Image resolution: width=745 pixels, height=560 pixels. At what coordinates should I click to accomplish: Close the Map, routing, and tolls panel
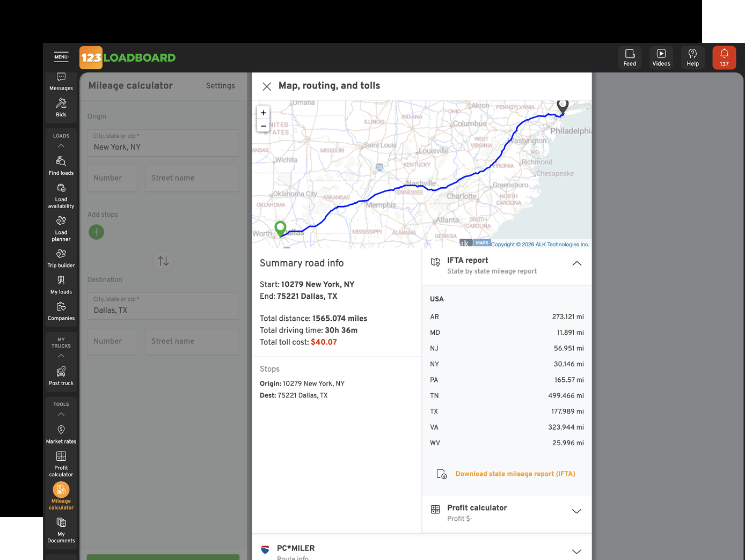point(267,86)
